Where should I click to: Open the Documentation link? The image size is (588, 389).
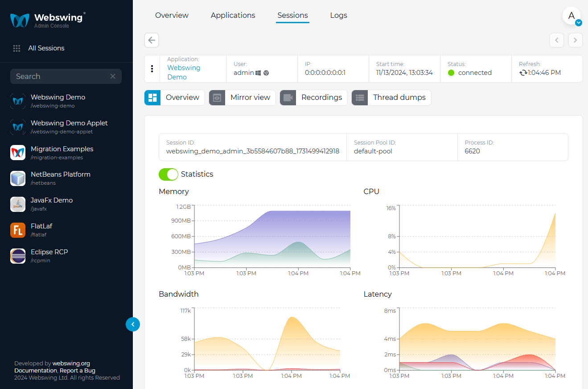(x=36, y=371)
